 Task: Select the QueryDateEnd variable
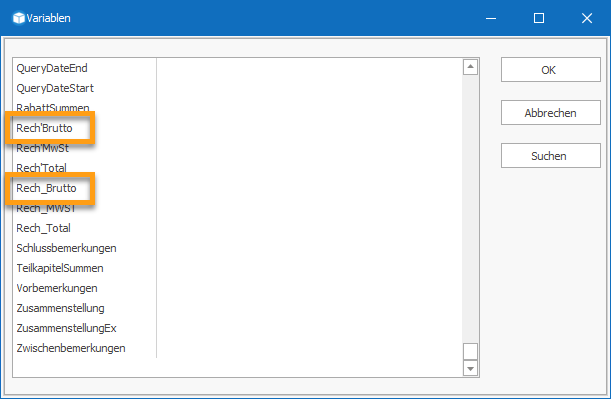click(52, 68)
